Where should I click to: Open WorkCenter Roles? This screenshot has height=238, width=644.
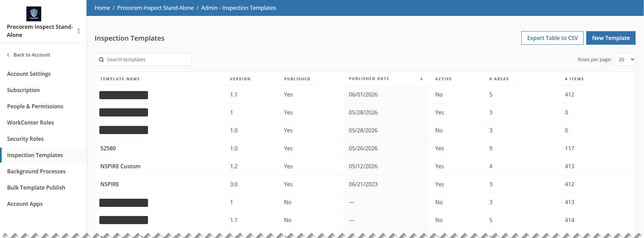[30, 123]
